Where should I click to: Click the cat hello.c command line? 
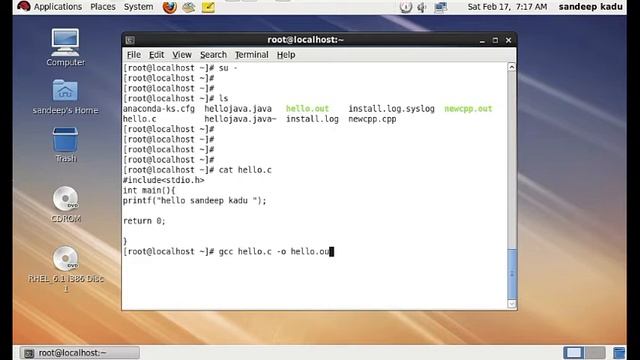click(x=197, y=170)
